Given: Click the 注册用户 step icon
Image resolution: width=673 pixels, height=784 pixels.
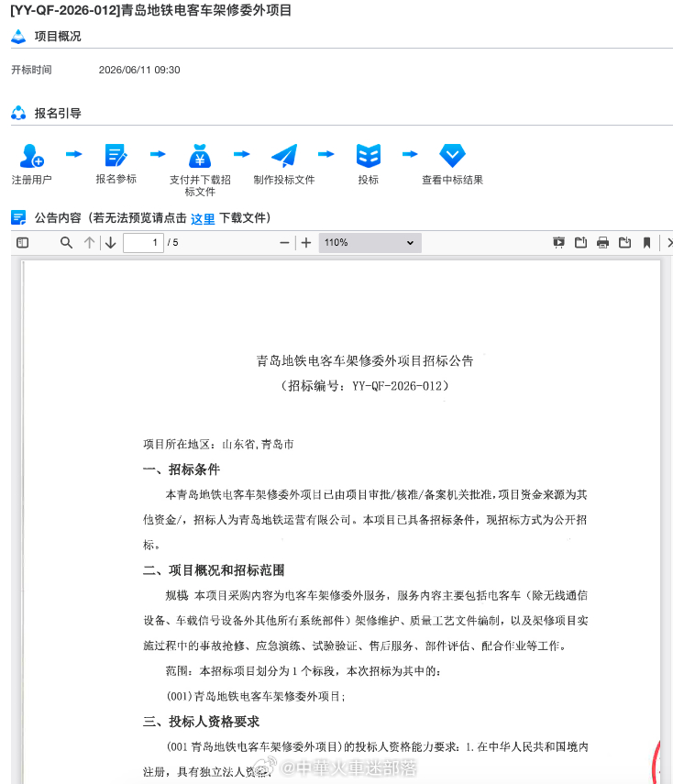Looking at the screenshot, I should tap(31, 156).
